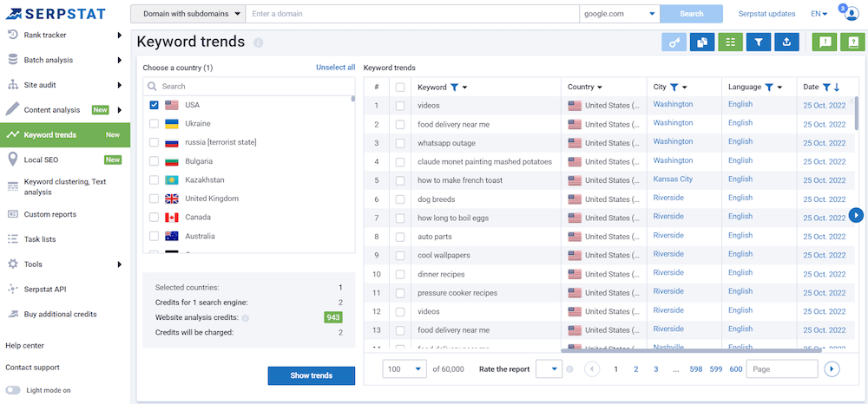868x404 pixels.
Task: Click the export upload icon in toolbar
Action: 786,42
